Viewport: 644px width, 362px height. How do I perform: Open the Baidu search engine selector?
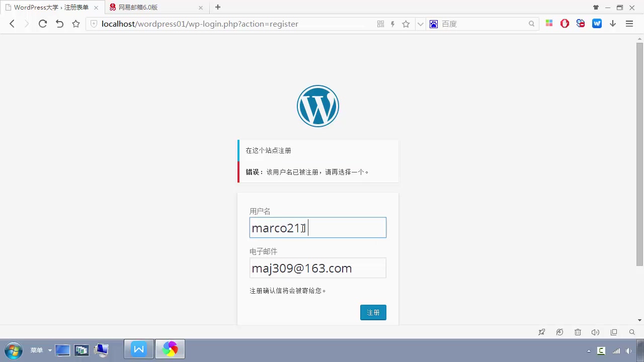[x=433, y=24]
